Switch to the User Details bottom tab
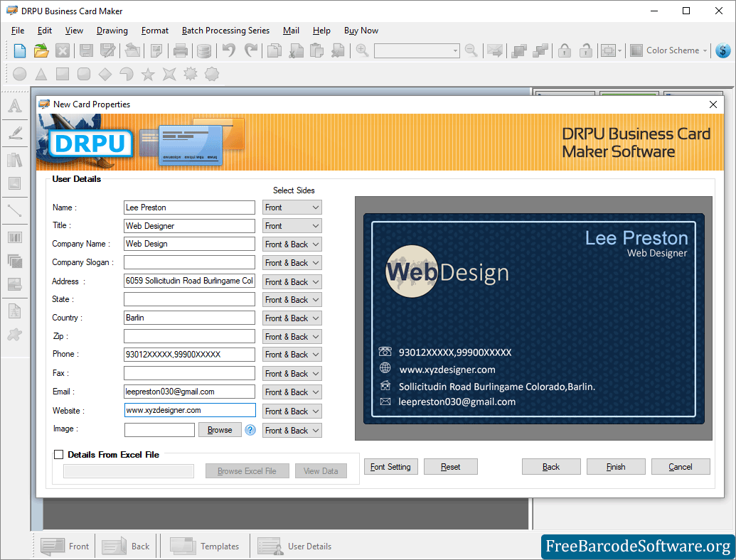 (295, 546)
